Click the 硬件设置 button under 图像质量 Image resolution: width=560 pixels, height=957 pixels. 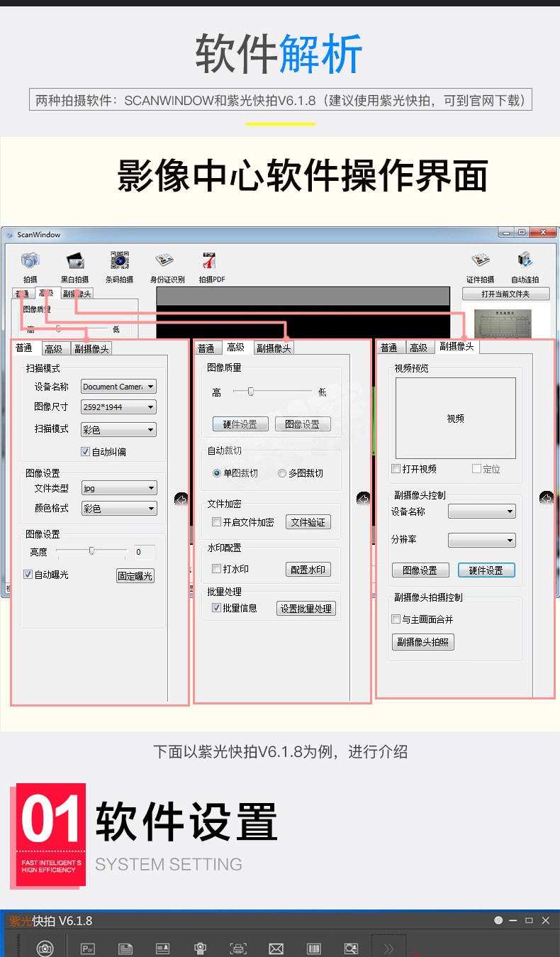240,424
